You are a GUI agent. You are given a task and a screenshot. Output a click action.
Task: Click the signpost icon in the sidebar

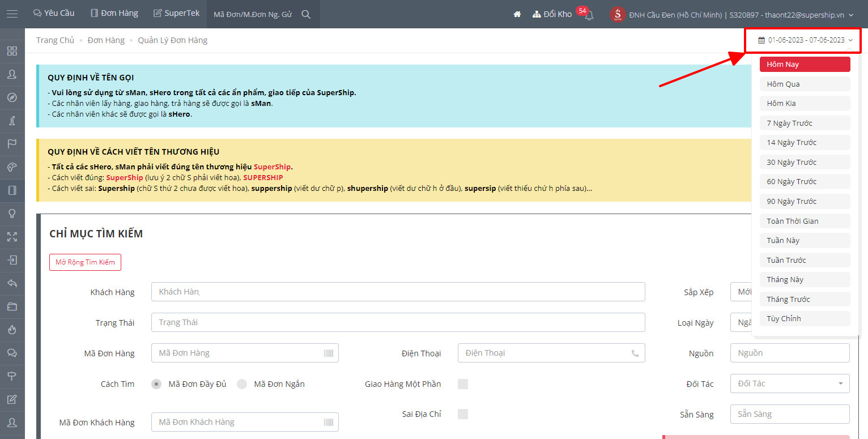coord(12,376)
